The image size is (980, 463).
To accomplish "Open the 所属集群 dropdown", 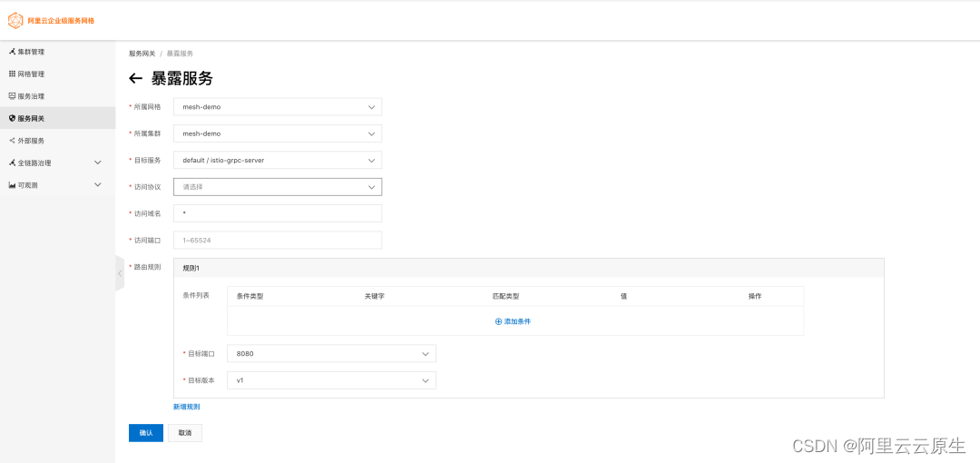I will [278, 133].
